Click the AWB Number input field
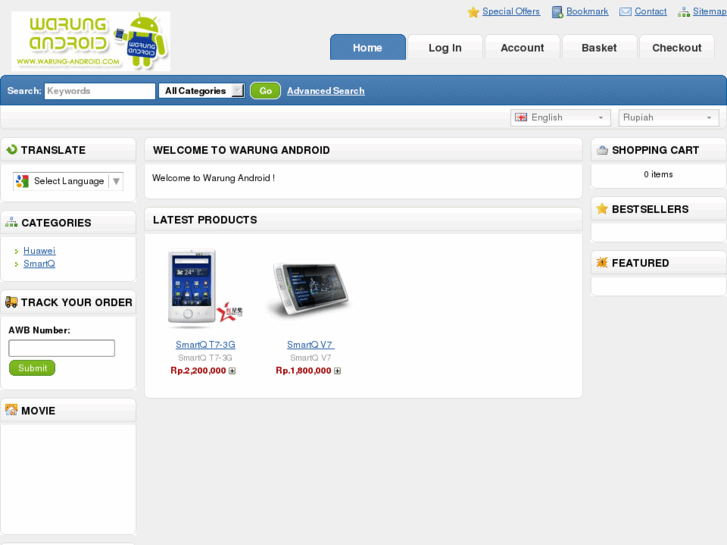Viewport: 727px width, 545px height. [62, 348]
